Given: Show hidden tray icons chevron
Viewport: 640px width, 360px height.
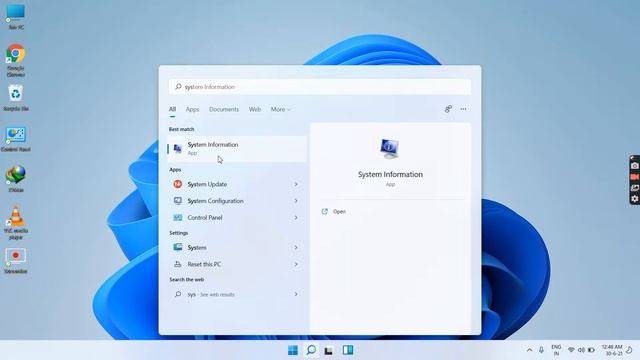Looking at the screenshot, I should click(x=529, y=350).
